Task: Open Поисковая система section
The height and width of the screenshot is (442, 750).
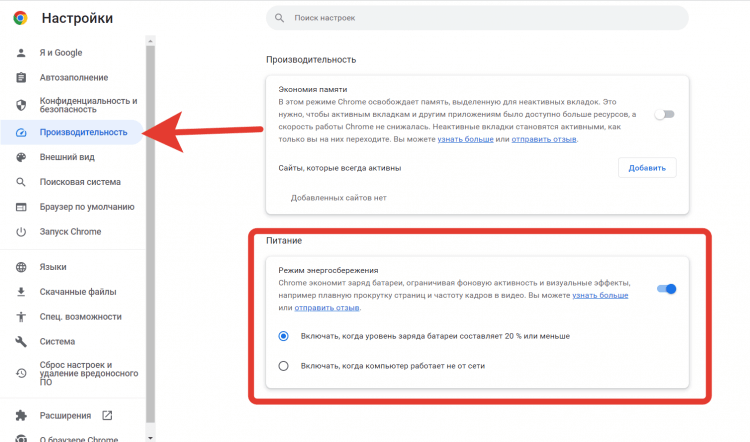Action: pos(80,182)
